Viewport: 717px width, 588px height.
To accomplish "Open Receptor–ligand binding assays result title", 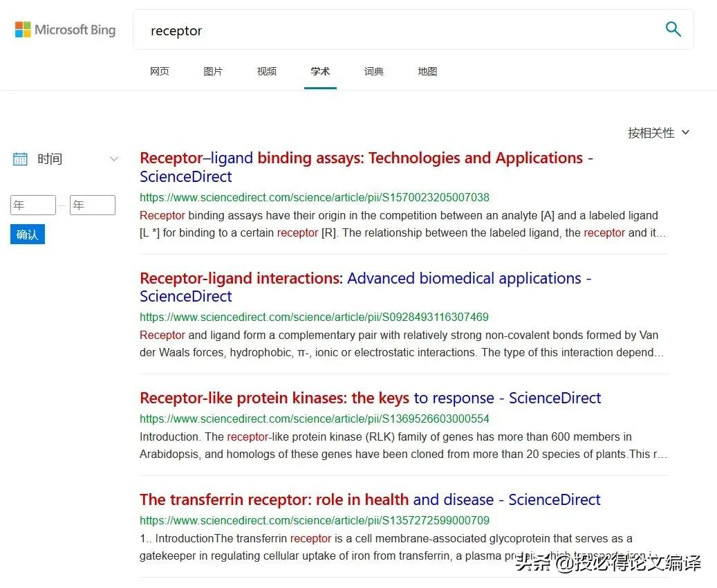I will (366, 167).
